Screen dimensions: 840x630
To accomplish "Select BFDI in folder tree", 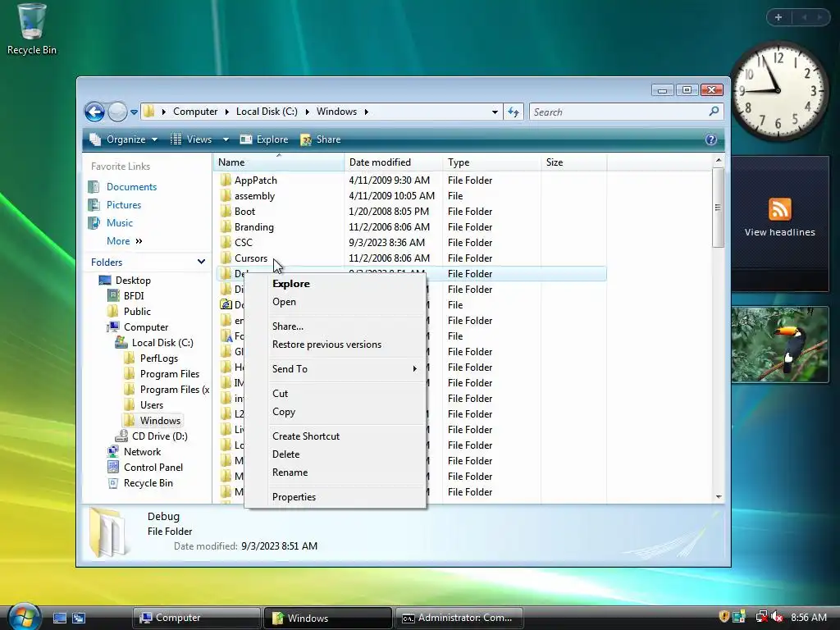I will 134,295.
